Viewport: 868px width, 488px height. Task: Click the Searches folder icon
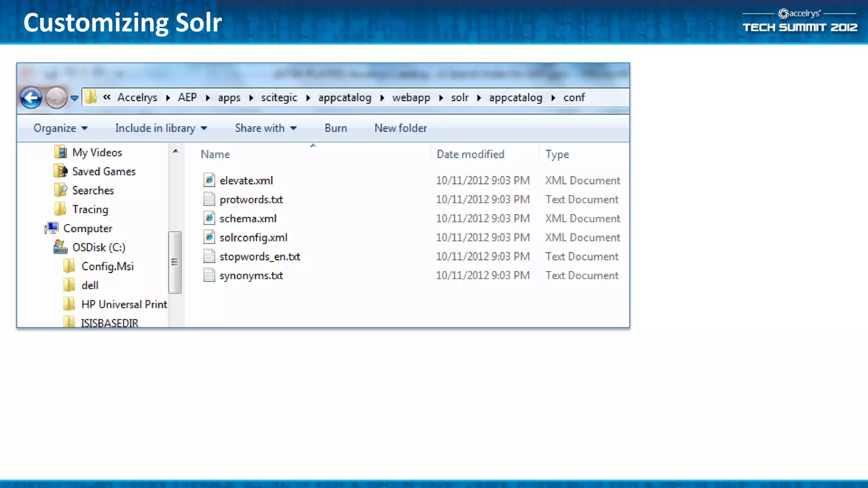pyautogui.click(x=61, y=190)
